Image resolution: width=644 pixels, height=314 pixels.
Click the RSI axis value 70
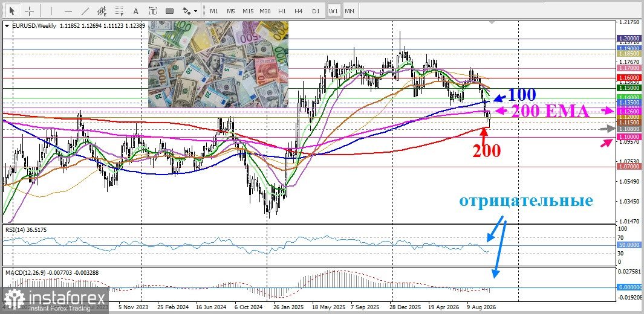(x=620, y=237)
